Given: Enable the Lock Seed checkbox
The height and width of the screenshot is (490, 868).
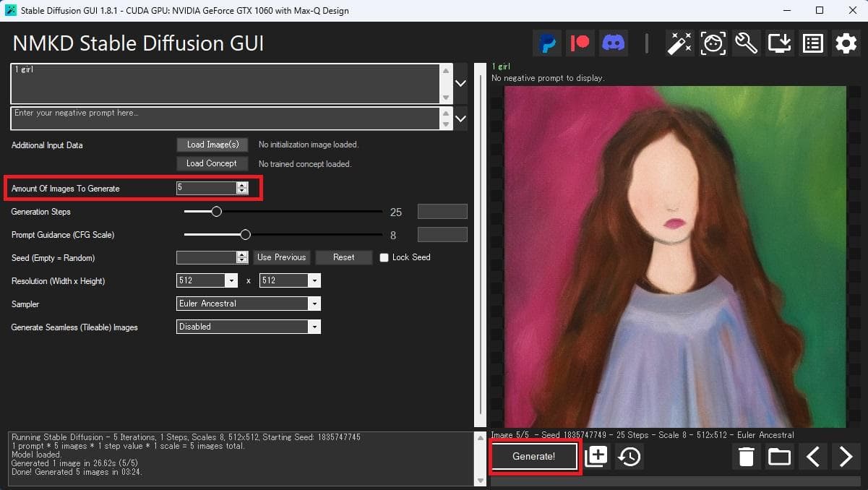Looking at the screenshot, I should click(384, 258).
